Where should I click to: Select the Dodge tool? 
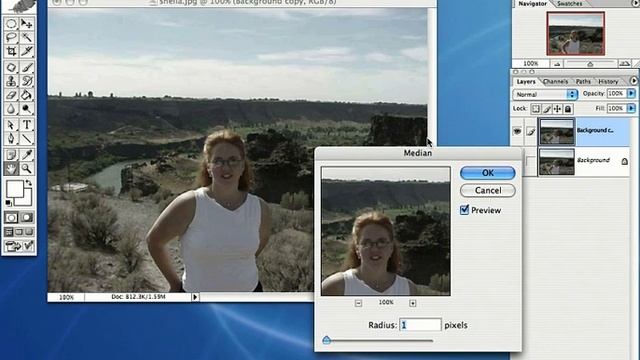(27, 109)
